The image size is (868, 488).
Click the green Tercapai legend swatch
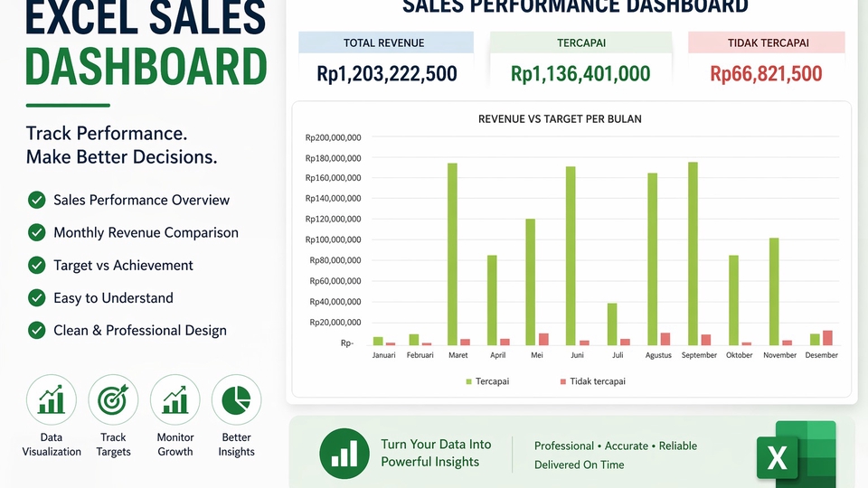pos(469,381)
